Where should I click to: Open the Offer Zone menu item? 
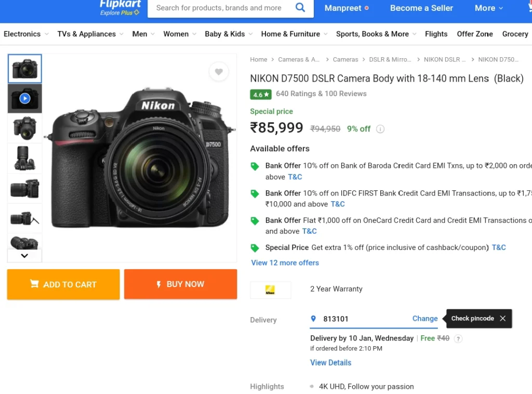point(475,34)
